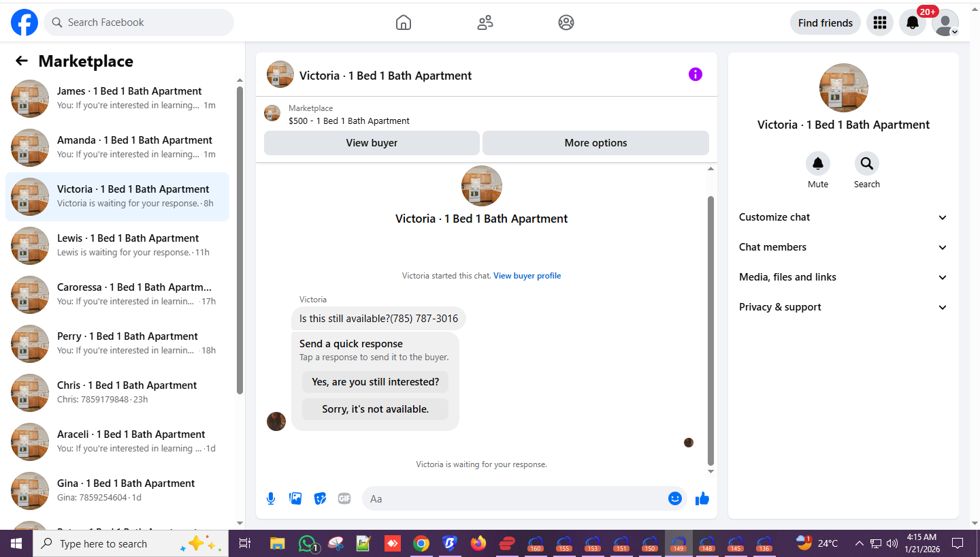980x557 pixels.
Task: Expand Media, files and links section
Action: (843, 277)
